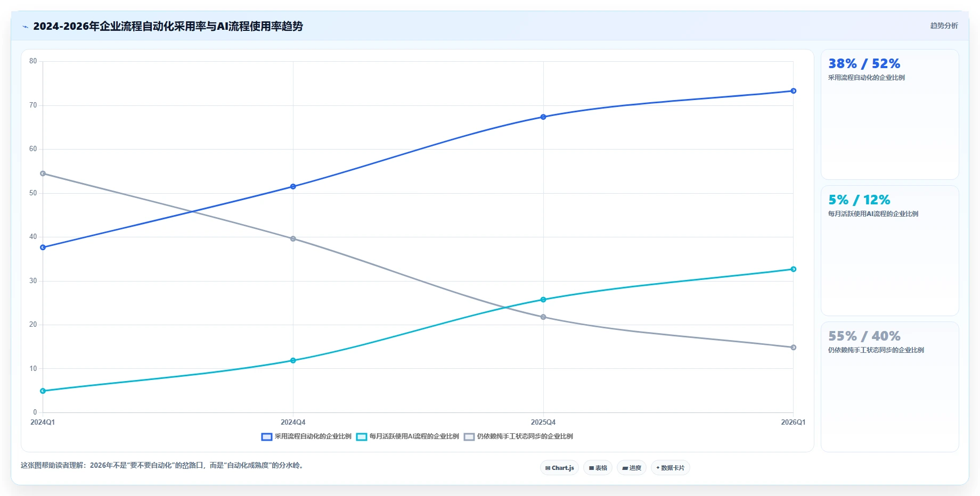Viewport: 980px width, 496px height.
Task: Click the 数据卡片 chip in the footer
Action: pyautogui.click(x=670, y=468)
